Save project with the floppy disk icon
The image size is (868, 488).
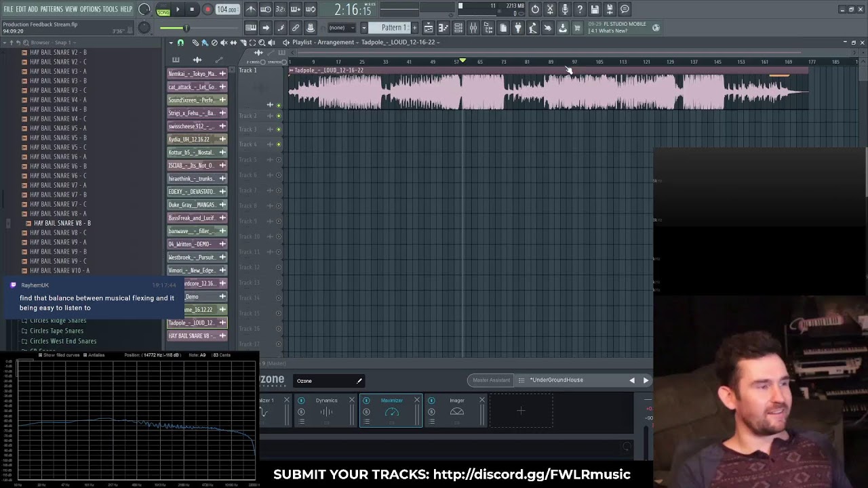(595, 9)
